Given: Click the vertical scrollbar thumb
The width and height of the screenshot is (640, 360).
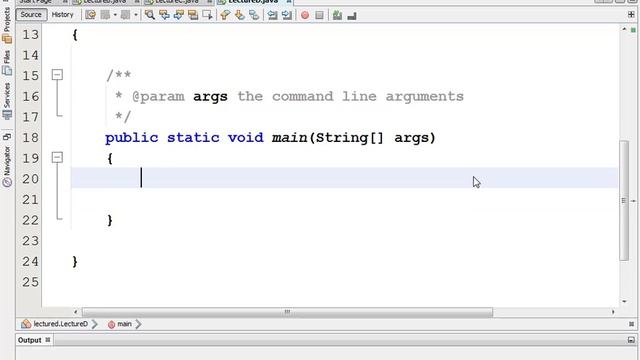Looking at the screenshot, I should click(624, 200).
